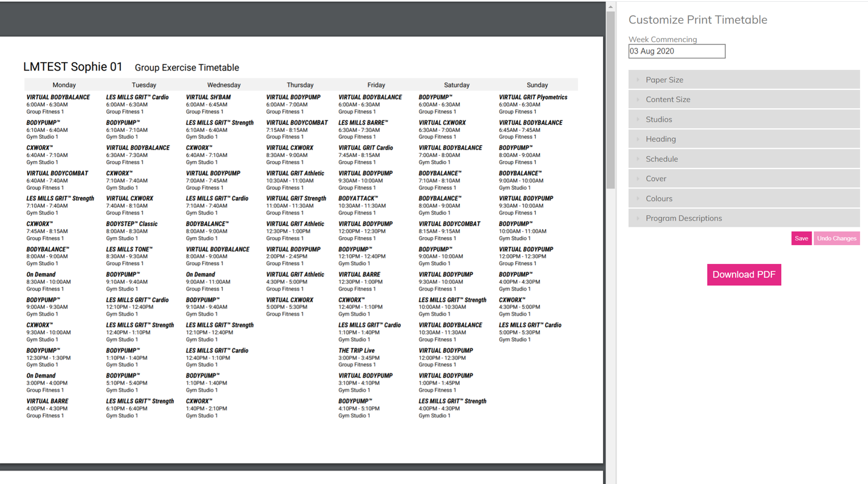Click the Wednesday column header
Viewport: 868px width, 484px height.
(224, 85)
